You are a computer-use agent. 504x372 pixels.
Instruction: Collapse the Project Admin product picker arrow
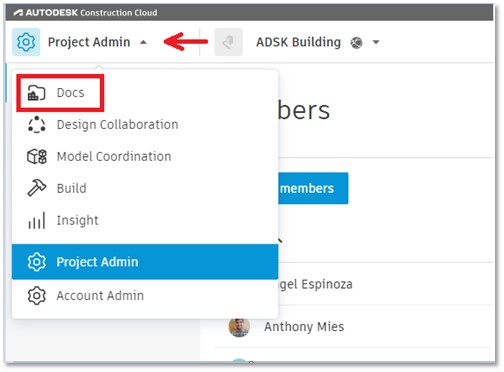[x=143, y=42]
